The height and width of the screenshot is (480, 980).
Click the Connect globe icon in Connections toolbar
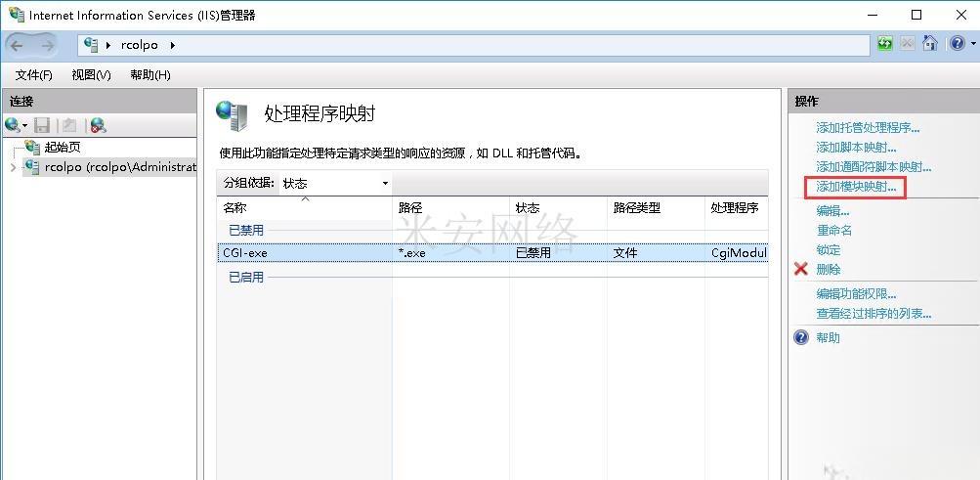click(x=12, y=125)
